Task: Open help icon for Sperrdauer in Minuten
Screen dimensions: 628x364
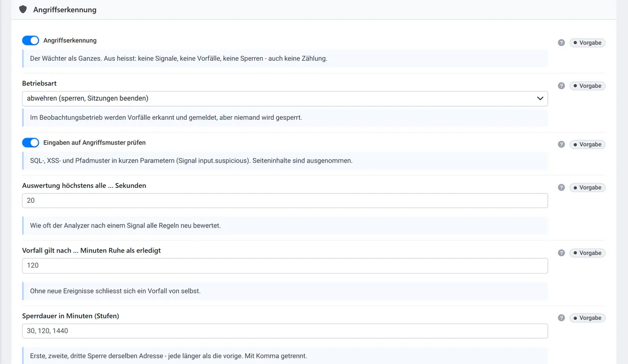Action: [x=562, y=318]
